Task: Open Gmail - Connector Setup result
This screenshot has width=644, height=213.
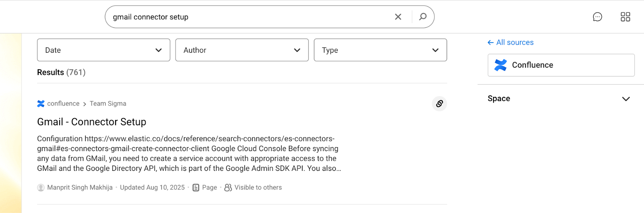Action: point(91,122)
